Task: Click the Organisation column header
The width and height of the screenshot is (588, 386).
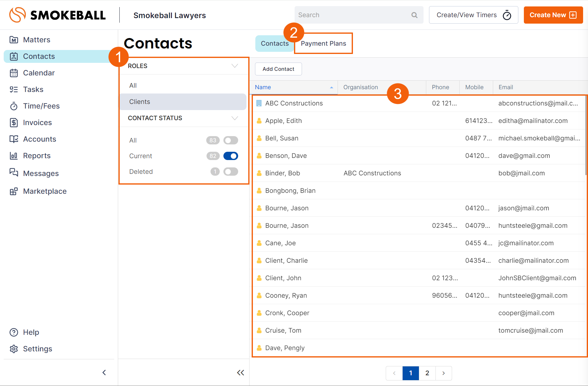Action: pos(361,87)
